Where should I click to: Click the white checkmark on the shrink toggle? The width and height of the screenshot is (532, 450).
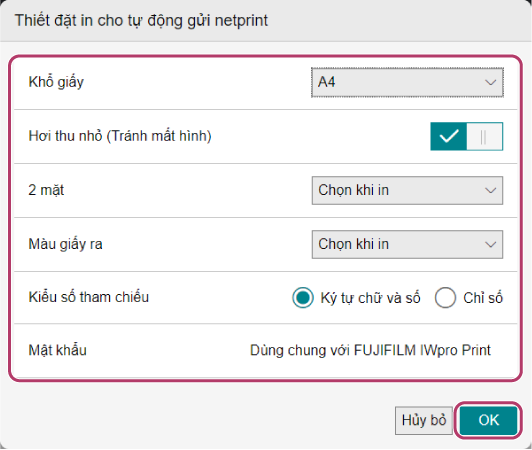tap(449, 136)
